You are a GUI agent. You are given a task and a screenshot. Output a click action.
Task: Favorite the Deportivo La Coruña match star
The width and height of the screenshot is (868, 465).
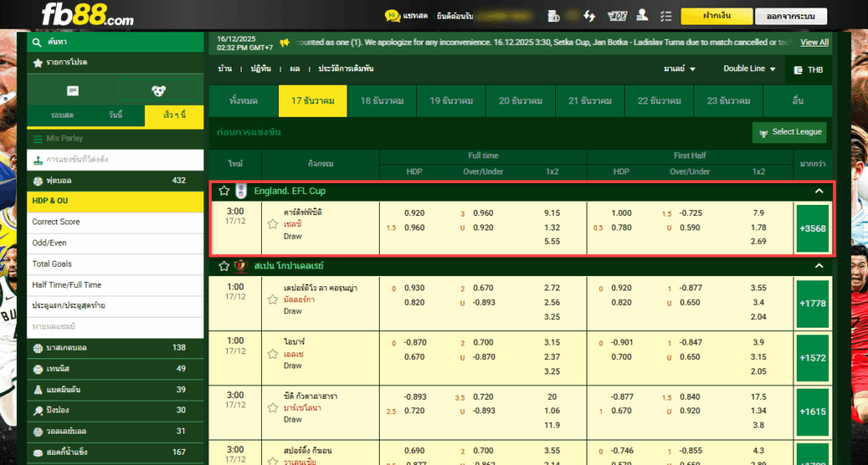coord(272,300)
